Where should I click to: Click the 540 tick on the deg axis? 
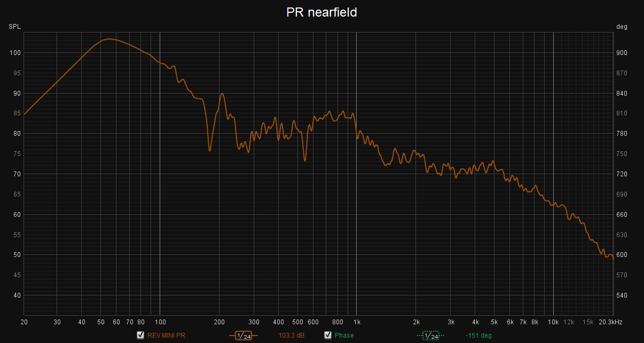pyautogui.click(x=622, y=295)
